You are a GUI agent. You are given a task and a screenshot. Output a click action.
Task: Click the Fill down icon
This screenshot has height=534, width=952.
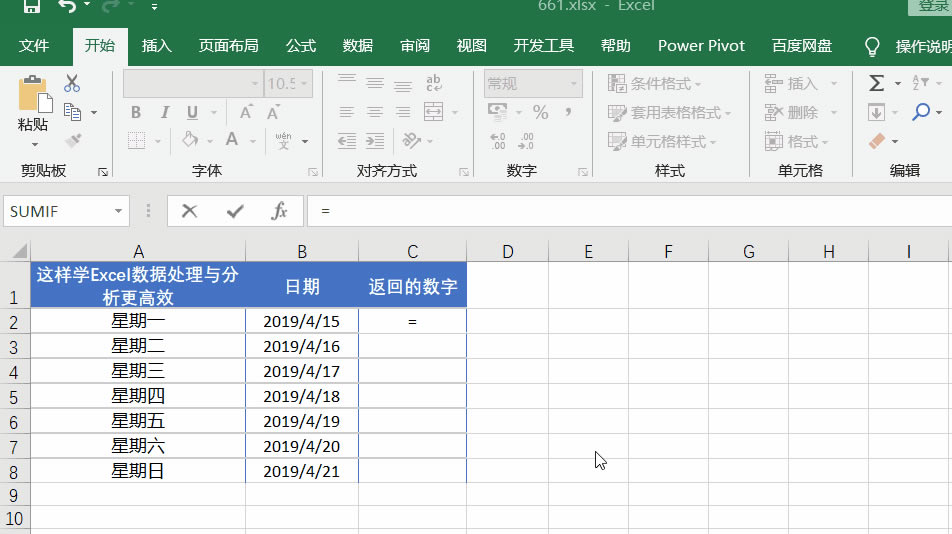coord(876,112)
